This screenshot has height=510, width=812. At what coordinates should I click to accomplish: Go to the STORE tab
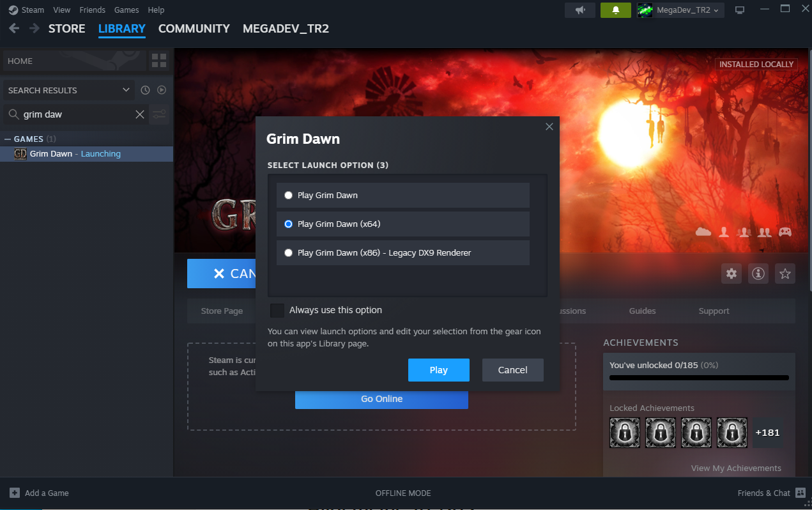[x=67, y=29]
